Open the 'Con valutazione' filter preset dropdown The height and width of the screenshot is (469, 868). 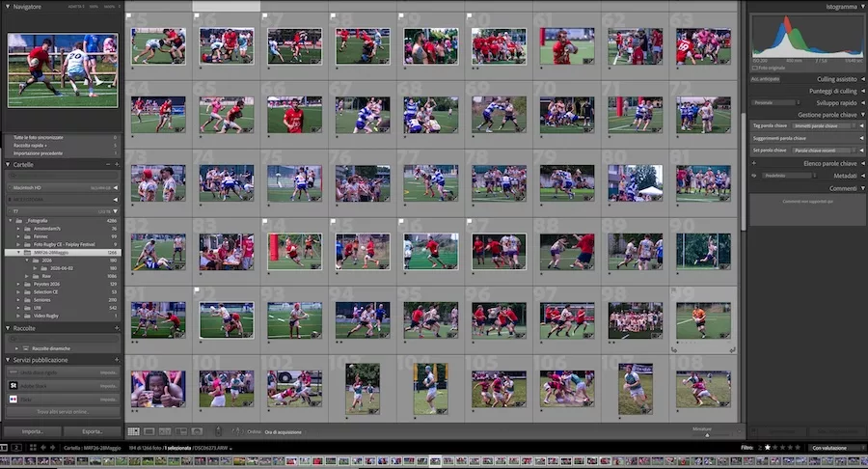(x=836, y=448)
